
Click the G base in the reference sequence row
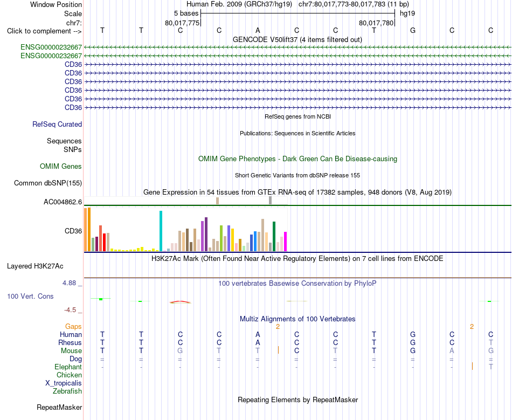(413, 30)
